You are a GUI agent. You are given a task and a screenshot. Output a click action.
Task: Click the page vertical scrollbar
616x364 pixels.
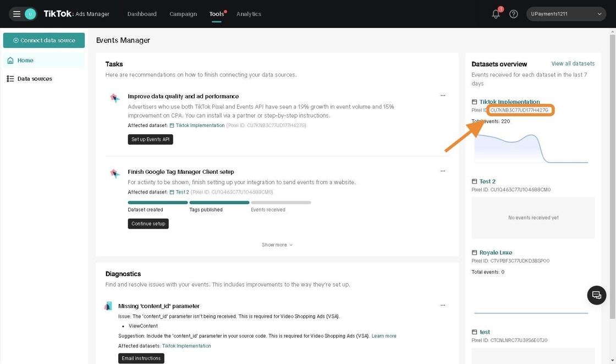[613, 177]
